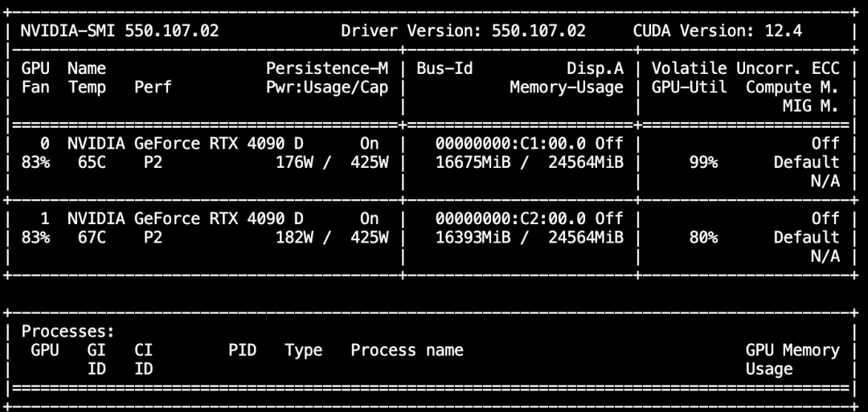Click the PID column header
Viewport: 868px width, 412px height.
point(243,351)
